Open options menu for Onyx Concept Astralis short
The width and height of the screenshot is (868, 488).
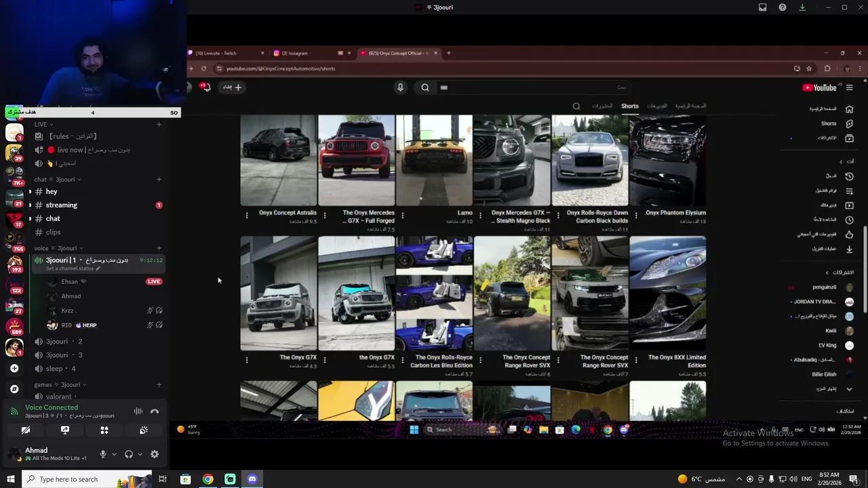[247, 216]
